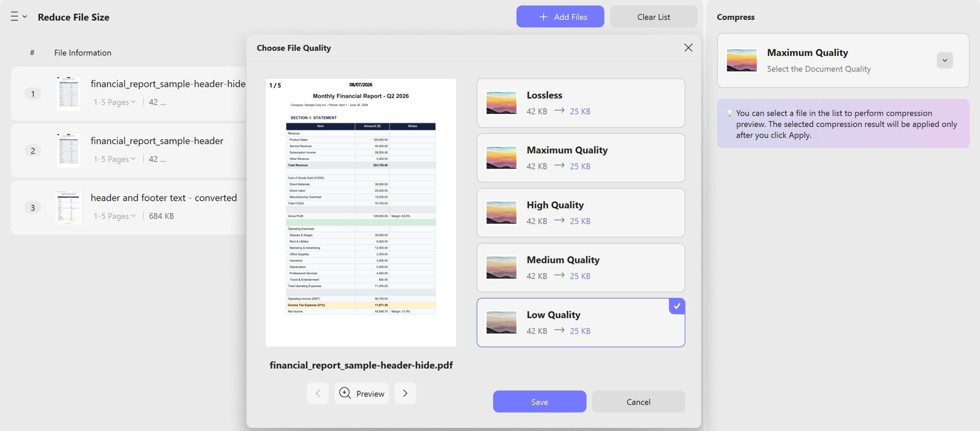Expand the 1-5 Pages dropdown for file 3
Image resolution: width=980 pixels, height=431 pixels.
tap(114, 216)
